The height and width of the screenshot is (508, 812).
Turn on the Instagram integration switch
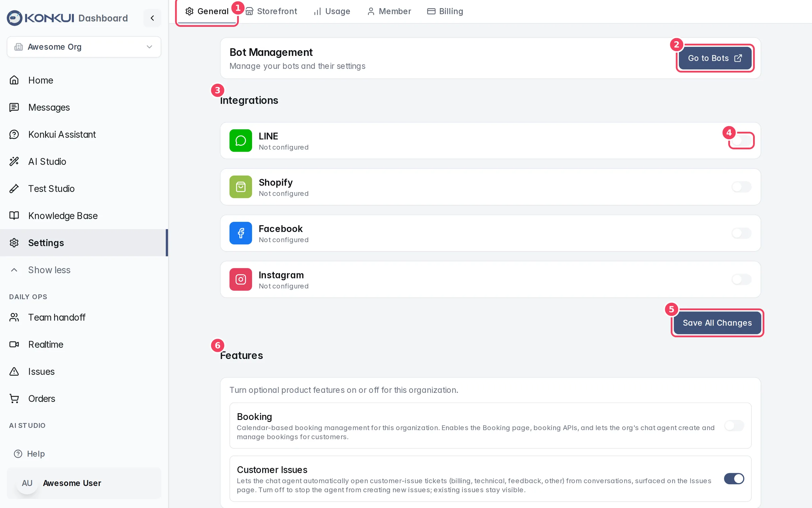click(741, 279)
